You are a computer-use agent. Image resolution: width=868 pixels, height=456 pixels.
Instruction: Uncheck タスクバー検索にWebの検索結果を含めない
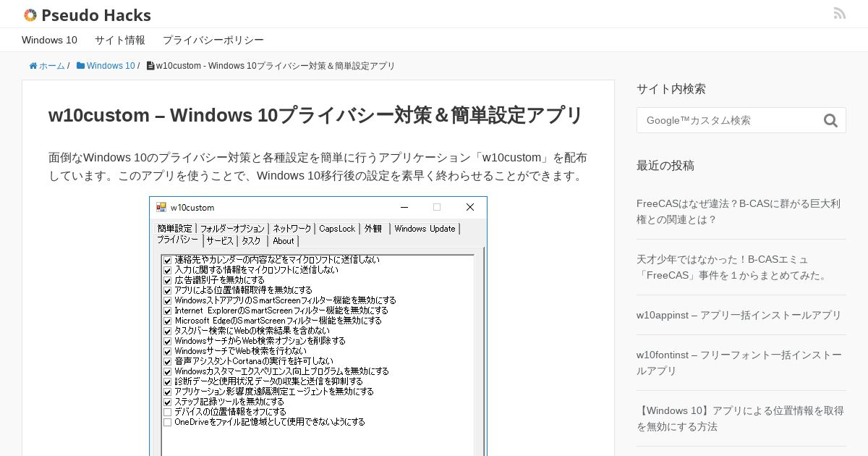click(x=167, y=331)
